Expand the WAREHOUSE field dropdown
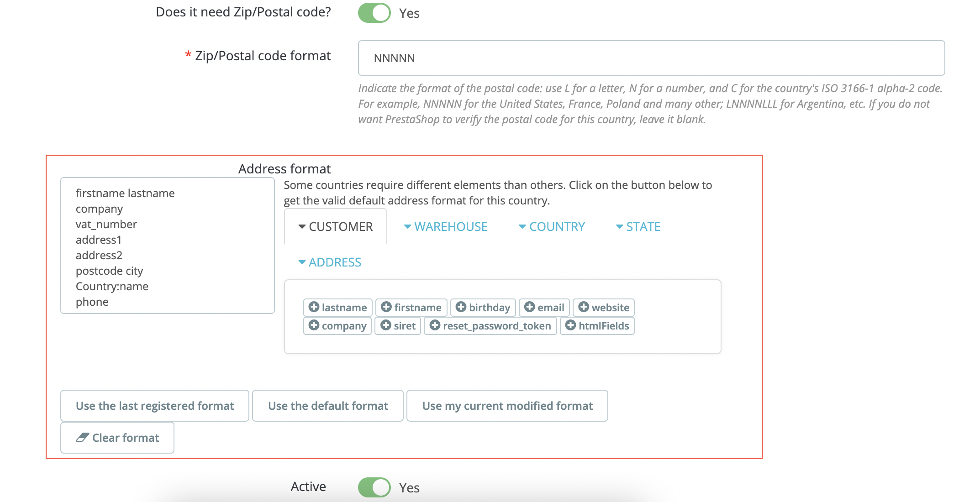 click(x=445, y=226)
